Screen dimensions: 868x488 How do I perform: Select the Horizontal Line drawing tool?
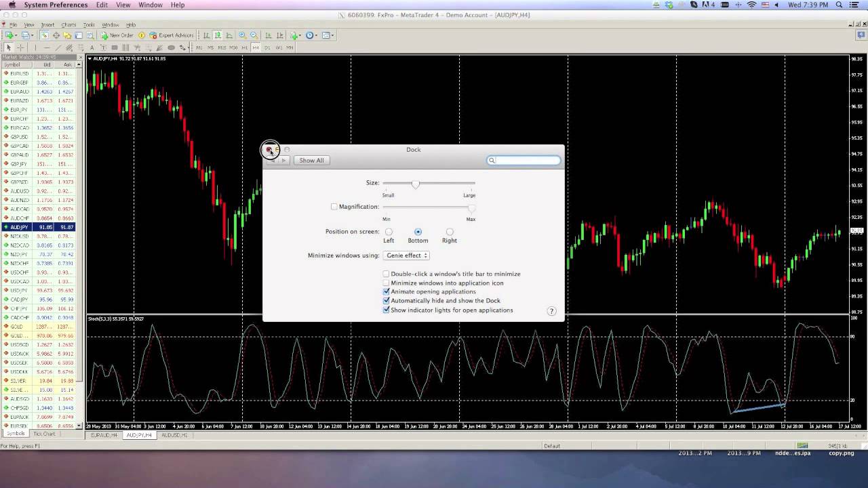coord(47,47)
